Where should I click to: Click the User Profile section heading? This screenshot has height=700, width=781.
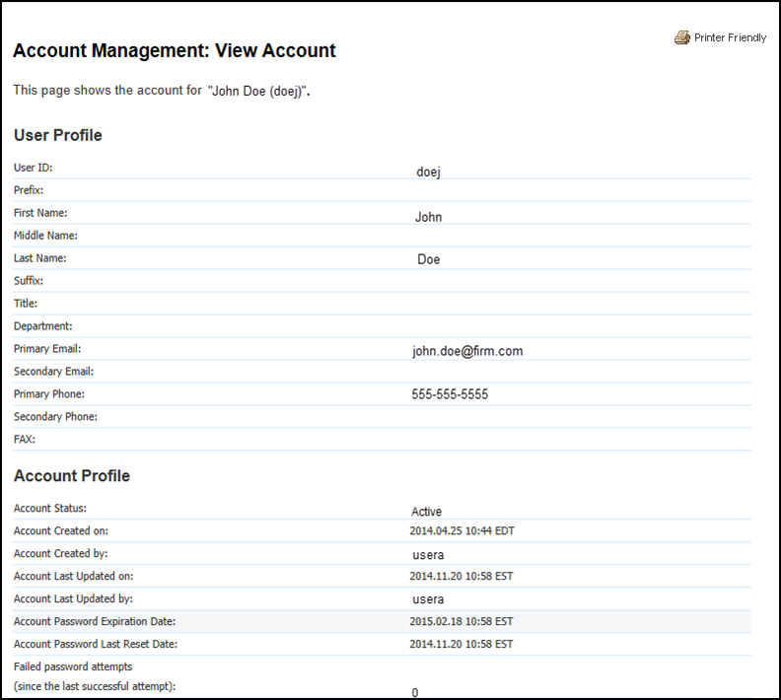[x=58, y=135]
